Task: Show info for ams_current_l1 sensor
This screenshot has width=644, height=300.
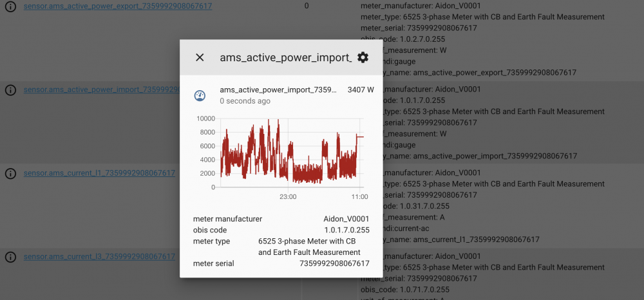Action: 10,174
